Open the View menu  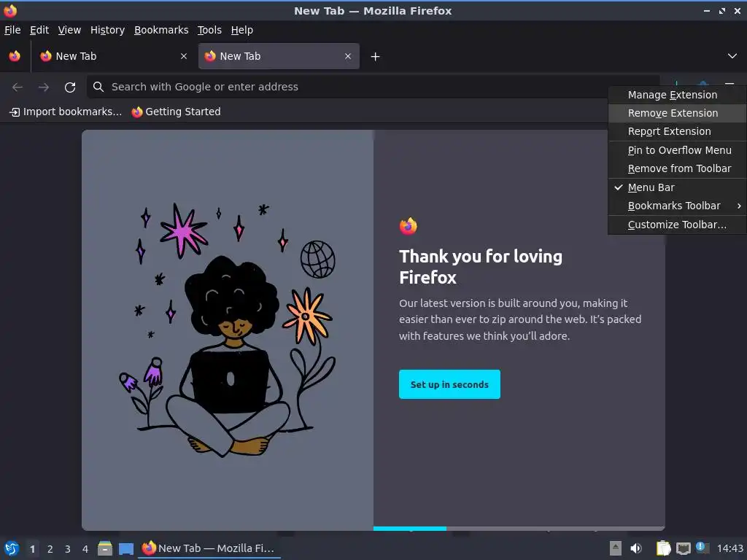[x=69, y=30]
